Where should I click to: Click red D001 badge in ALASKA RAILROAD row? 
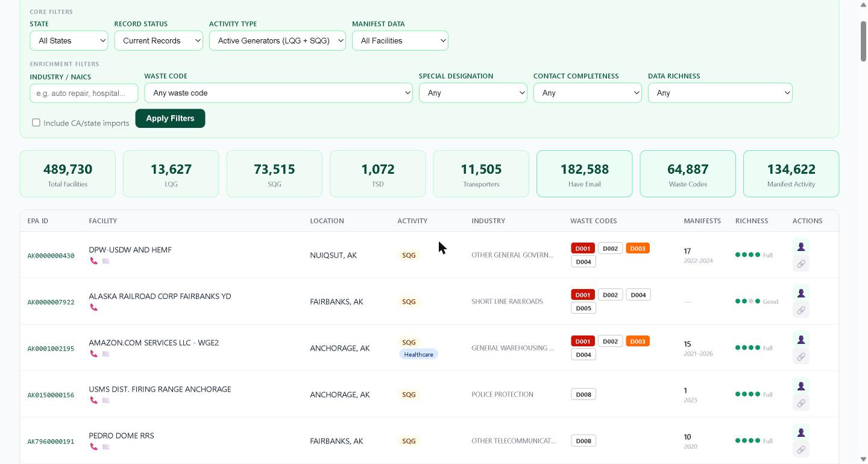tap(583, 295)
